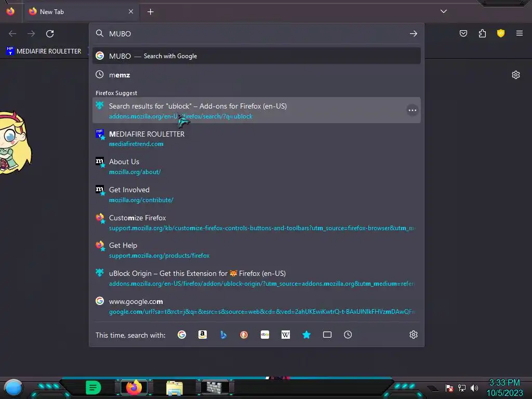Select the MUBO Search with Google suggestion
Screen dimensions: 532x399
click(257, 56)
